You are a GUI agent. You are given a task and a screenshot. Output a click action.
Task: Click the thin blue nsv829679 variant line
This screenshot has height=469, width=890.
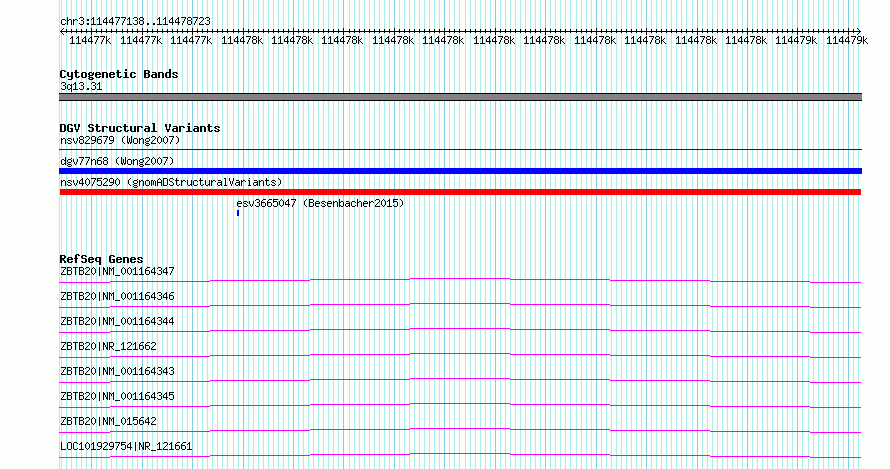(x=460, y=149)
